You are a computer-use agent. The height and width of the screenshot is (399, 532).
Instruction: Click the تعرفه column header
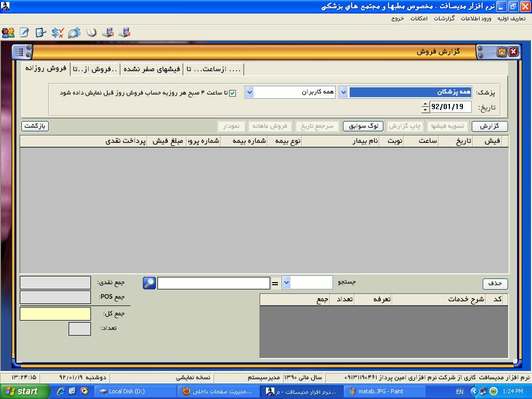[373, 299]
